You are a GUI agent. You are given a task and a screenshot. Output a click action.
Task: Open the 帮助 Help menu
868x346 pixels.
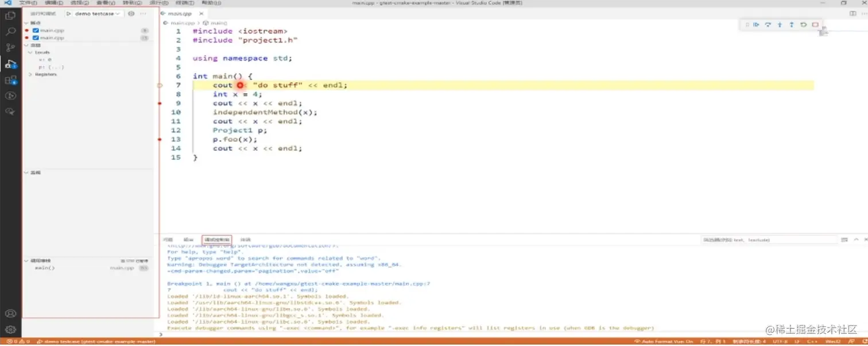click(x=211, y=3)
